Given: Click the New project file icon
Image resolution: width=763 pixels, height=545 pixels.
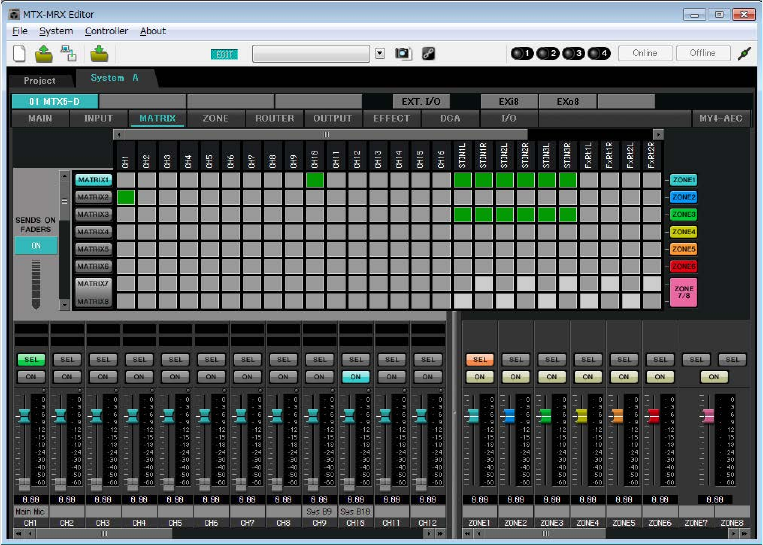Looking at the screenshot, I should pos(20,53).
